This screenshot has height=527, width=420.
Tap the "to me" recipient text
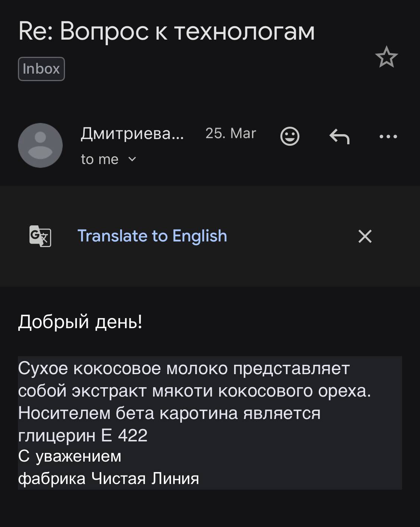pos(100,159)
